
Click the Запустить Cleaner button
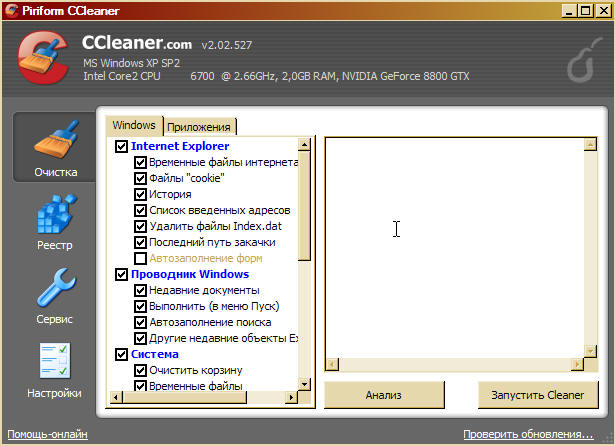coord(538,395)
